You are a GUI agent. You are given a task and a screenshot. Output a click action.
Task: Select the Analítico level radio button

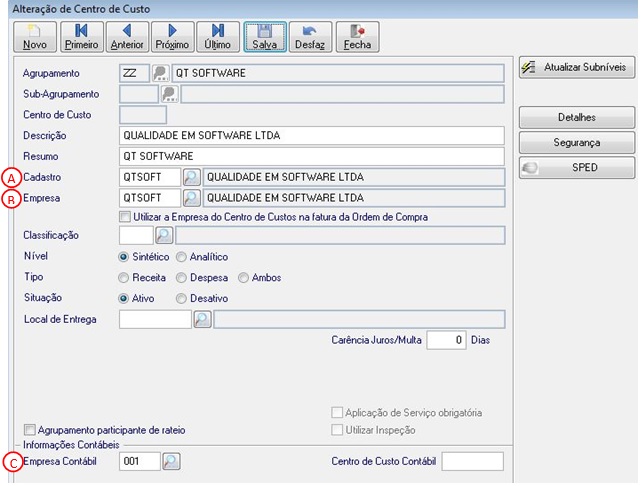[181, 257]
